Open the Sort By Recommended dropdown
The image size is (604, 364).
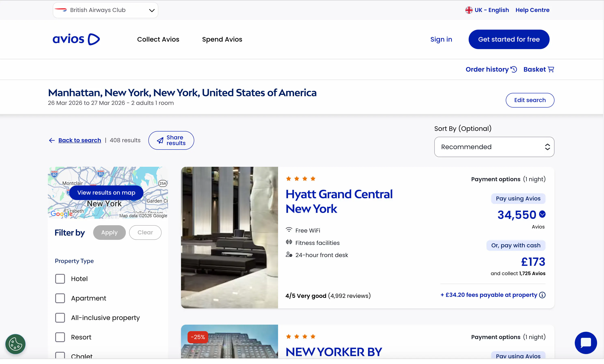(494, 147)
